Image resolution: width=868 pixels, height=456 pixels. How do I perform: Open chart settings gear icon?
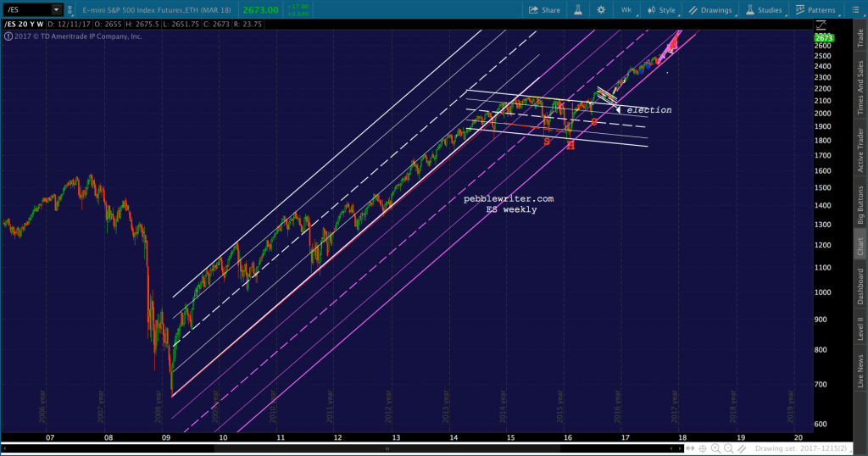tap(601, 10)
